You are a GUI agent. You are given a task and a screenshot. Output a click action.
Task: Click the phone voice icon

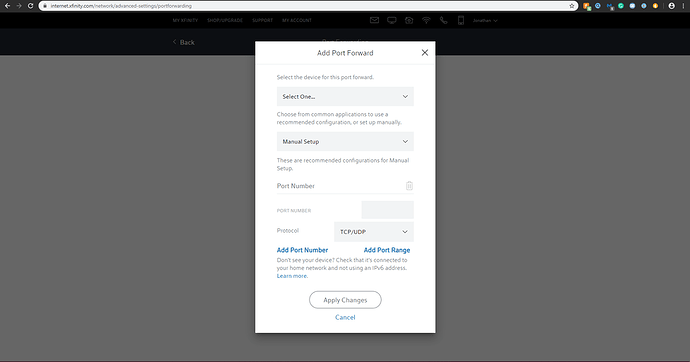click(443, 20)
